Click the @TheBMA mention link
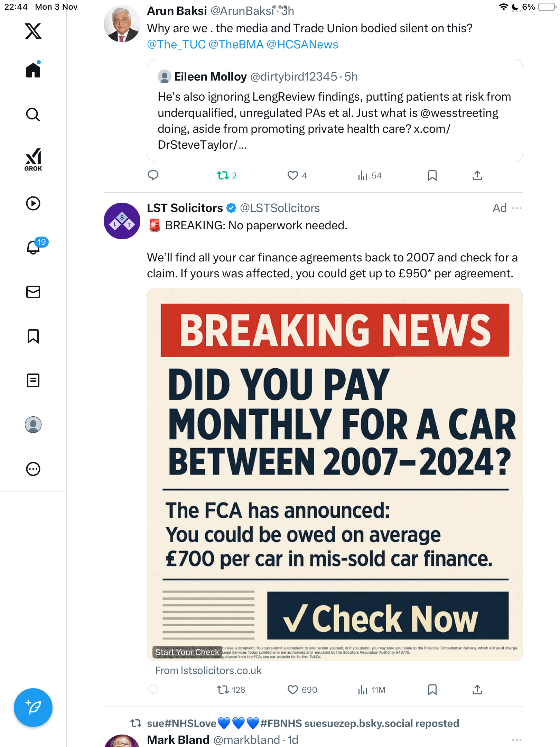 (x=236, y=45)
